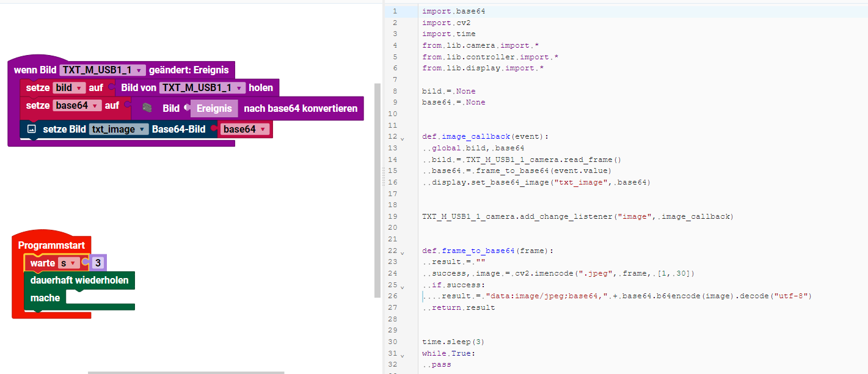Viewport: 868px width, 374px height.
Task: Select the Programmstart block
Action: tap(51, 245)
